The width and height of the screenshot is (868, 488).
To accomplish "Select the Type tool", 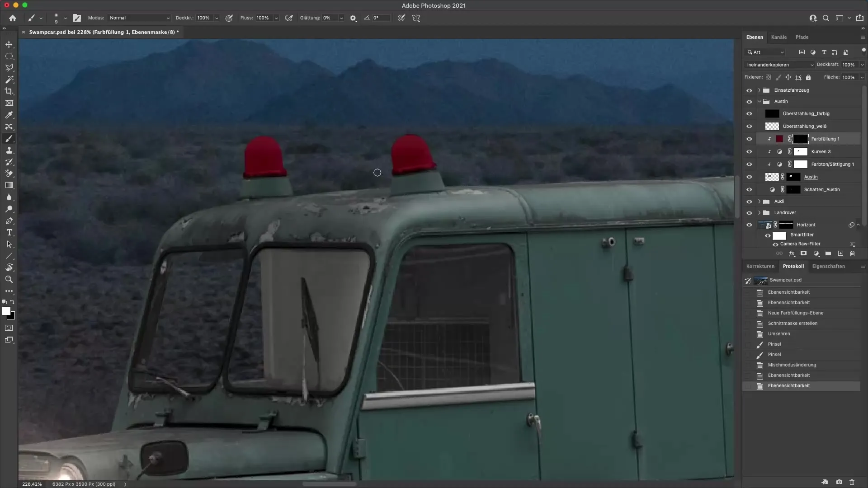I will pyautogui.click(x=9, y=232).
